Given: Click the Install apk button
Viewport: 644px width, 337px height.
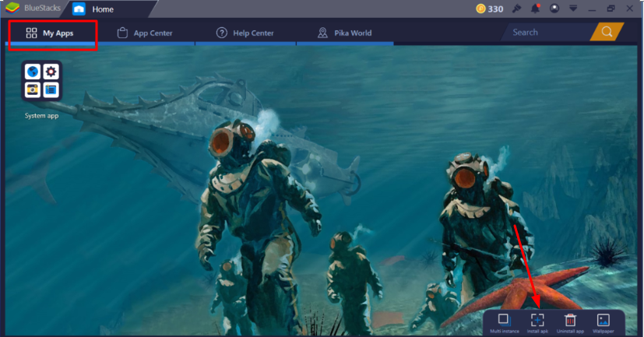Looking at the screenshot, I should 537,323.
